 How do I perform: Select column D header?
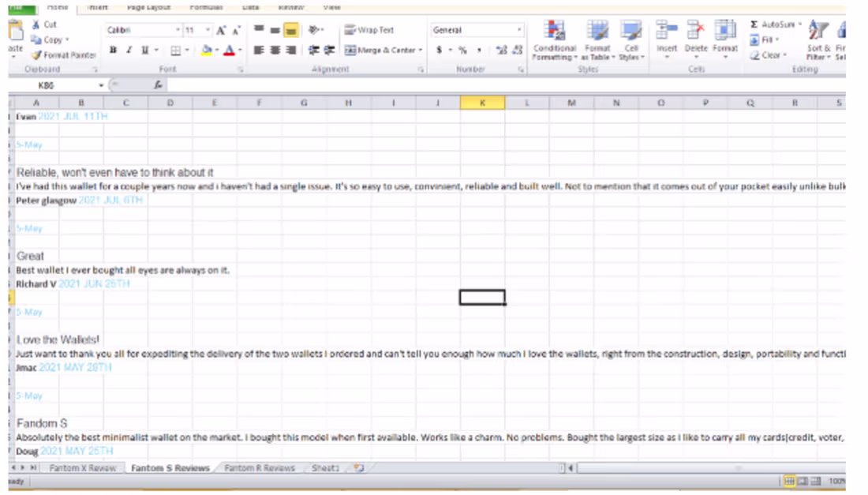tap(170, 103)
